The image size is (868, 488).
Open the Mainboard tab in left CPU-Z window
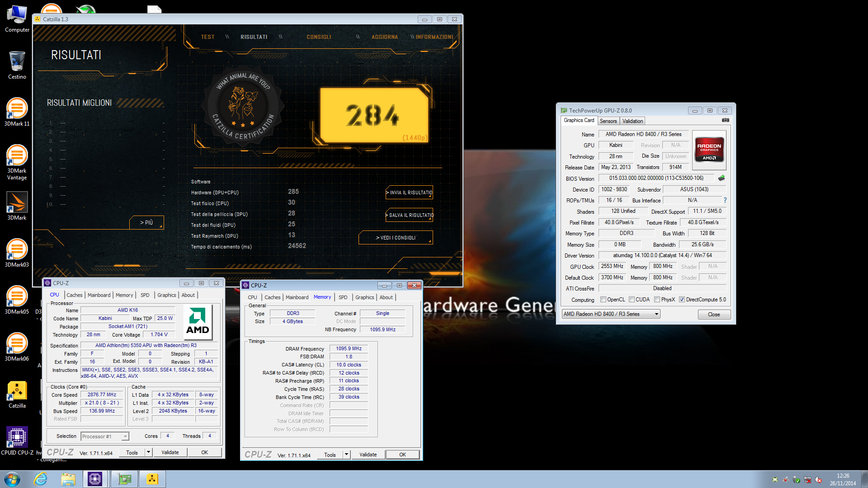point(99,295)
